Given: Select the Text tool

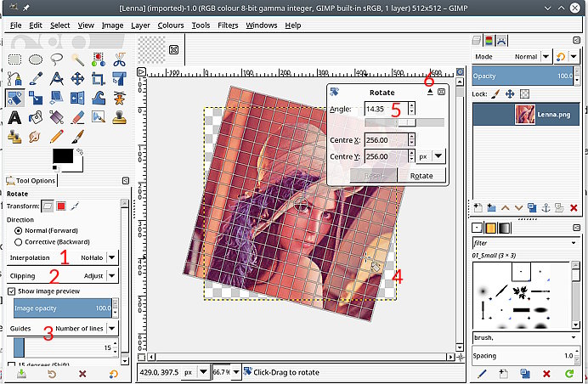Looking at the screenshot, I should coord(14,116).
